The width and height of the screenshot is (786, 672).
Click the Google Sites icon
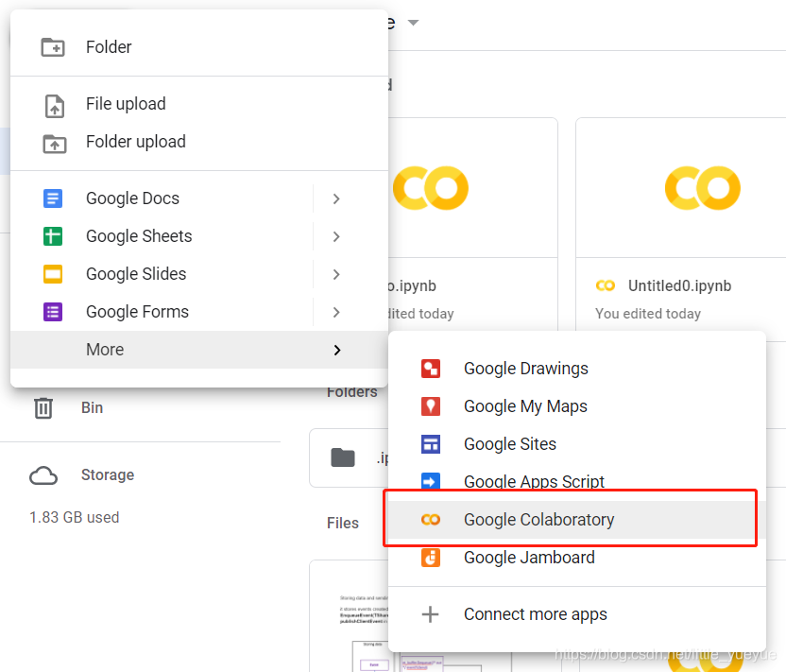431,444
